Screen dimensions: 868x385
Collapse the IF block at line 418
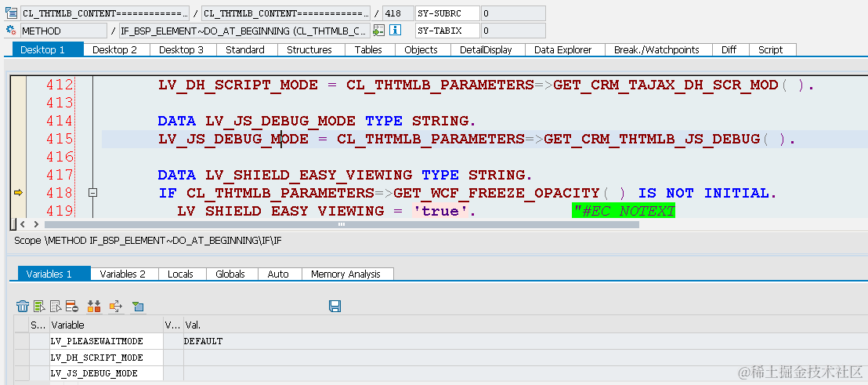click(93, 193)
